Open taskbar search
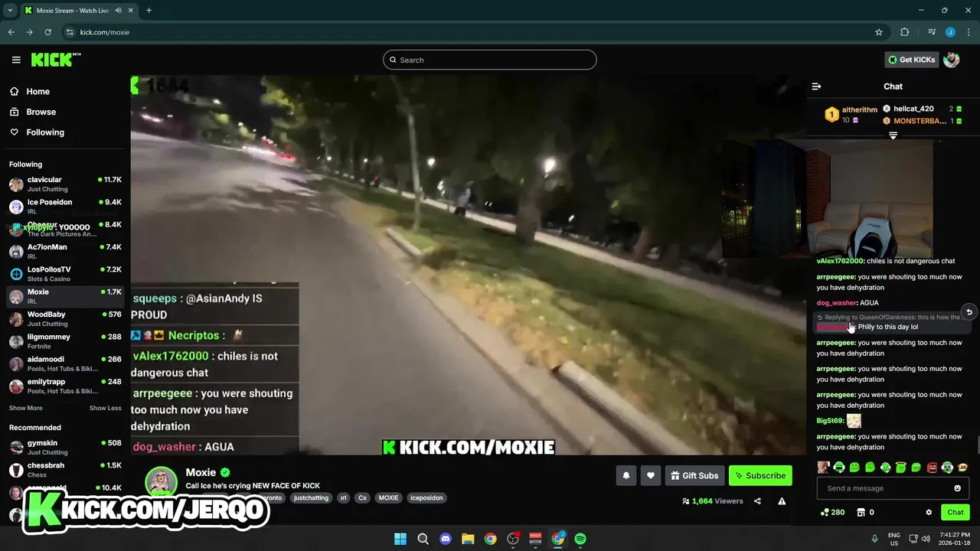Image resolution: width=980 pixels, height=551 pixels. point(423,539)
